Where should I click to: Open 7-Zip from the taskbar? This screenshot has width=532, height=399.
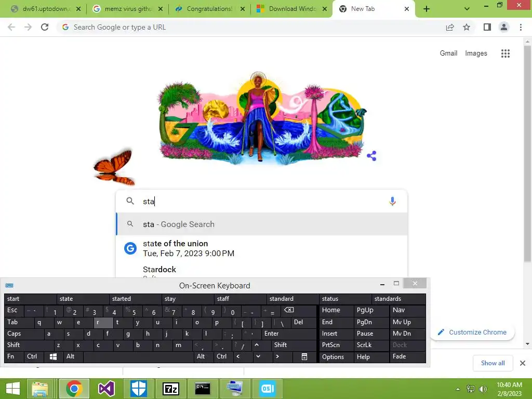click(x=170, y=389)
